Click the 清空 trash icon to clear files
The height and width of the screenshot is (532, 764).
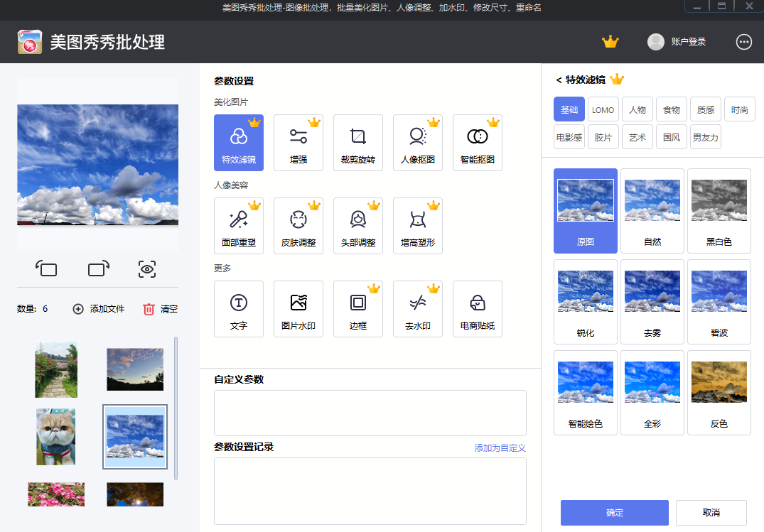(x=148, y=310)
